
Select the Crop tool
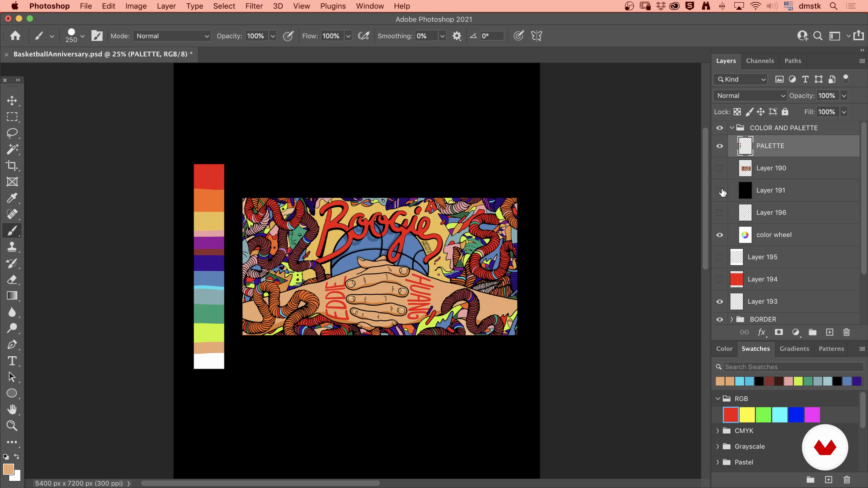[12, 165]
